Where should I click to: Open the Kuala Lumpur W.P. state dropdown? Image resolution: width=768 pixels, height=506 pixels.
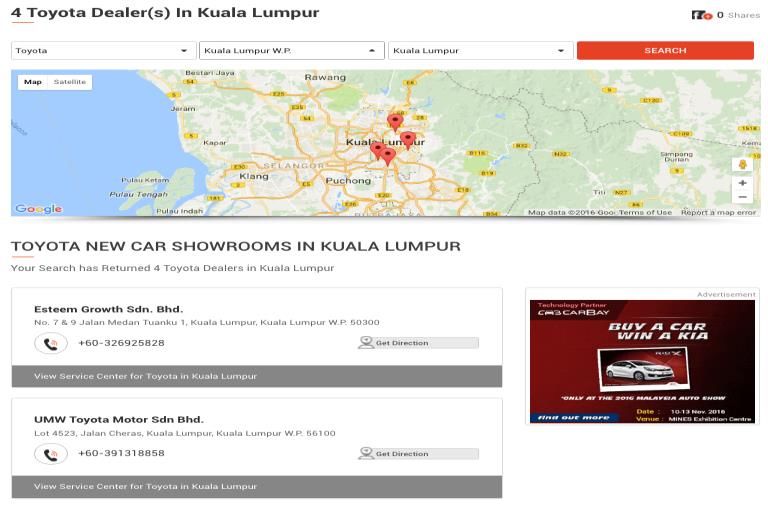(291, 50)
